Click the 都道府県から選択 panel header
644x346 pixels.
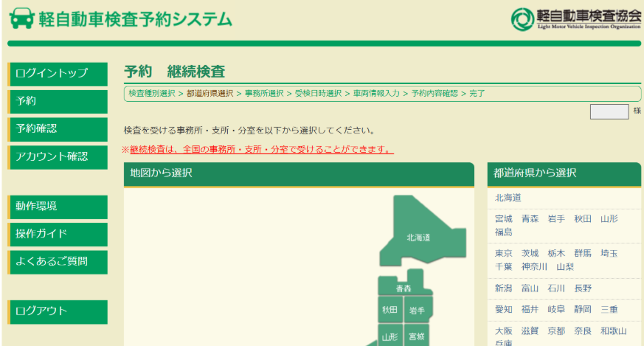[x=564, y=174]
